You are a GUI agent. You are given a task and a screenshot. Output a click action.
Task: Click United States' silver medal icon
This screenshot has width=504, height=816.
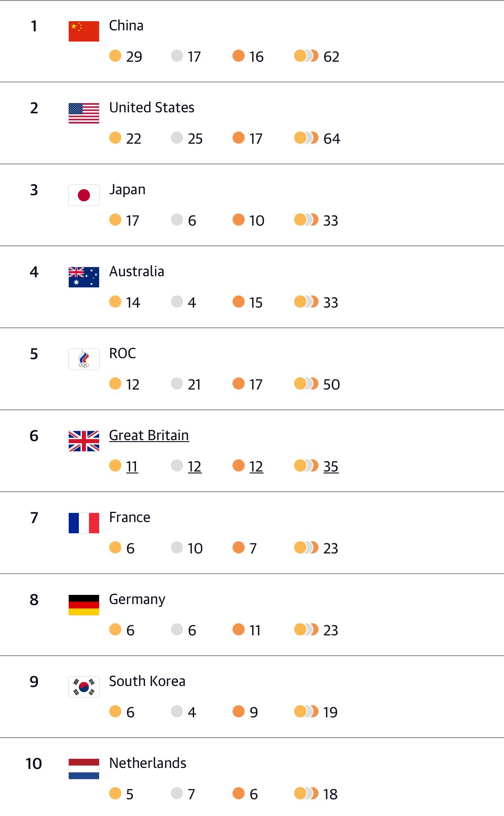(x=177, y=138)
